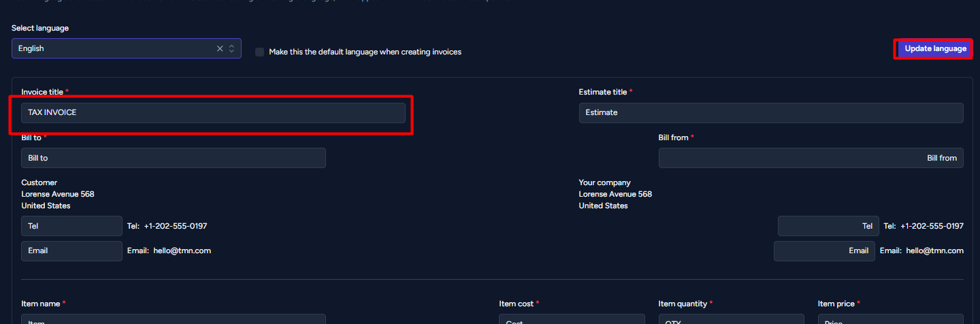Enable make this the default language checkbox
The width and height of the screenshot is (980, 324).
click(259, 52)
